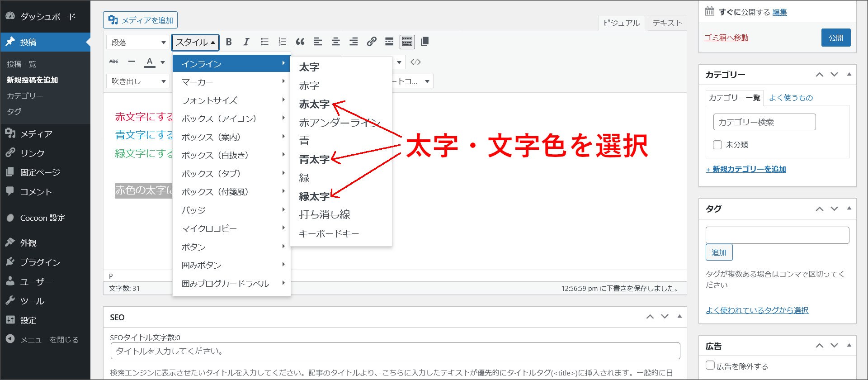Focus the SEO title input field
This screenshot has width=868, height=380.
[395, 351]
